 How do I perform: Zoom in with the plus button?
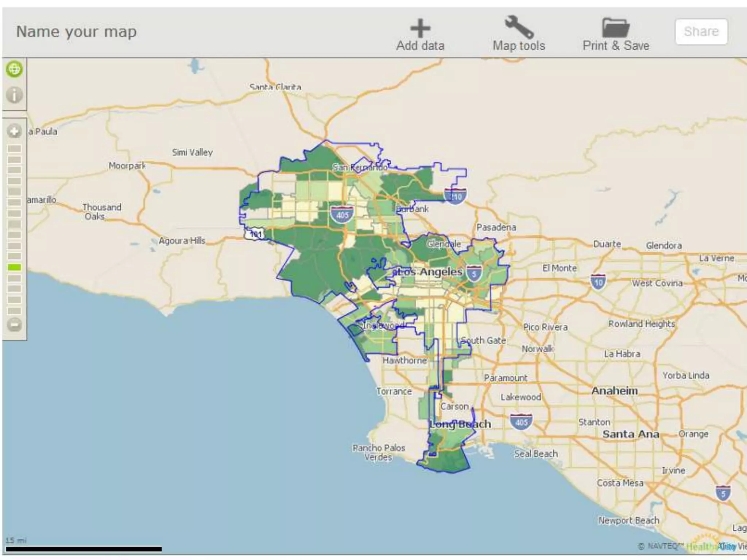[14, 131]
